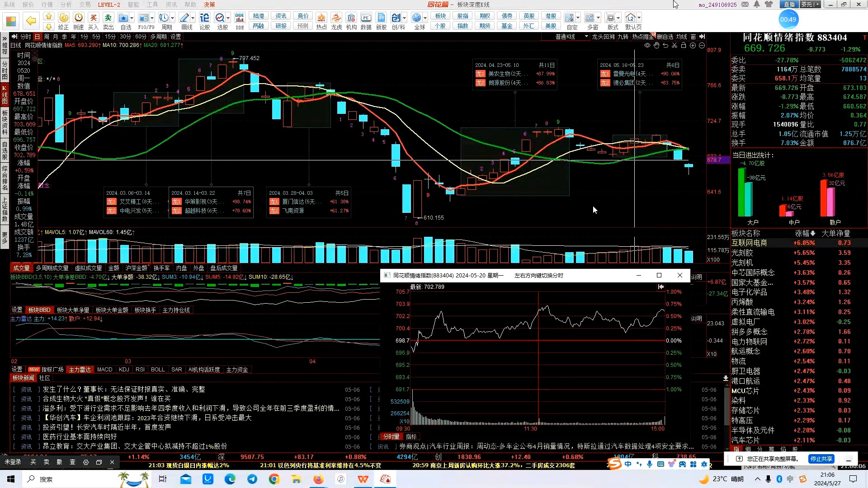Click 龙头回溯 leader backtrack button
This screenshot has height=488, width=868.
tap(603, 37)
